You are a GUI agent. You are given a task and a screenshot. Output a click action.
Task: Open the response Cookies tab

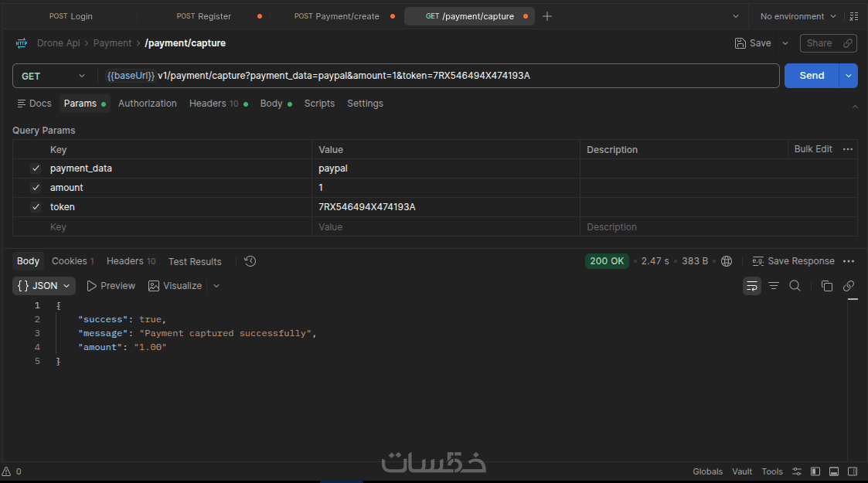click(73, 261)
